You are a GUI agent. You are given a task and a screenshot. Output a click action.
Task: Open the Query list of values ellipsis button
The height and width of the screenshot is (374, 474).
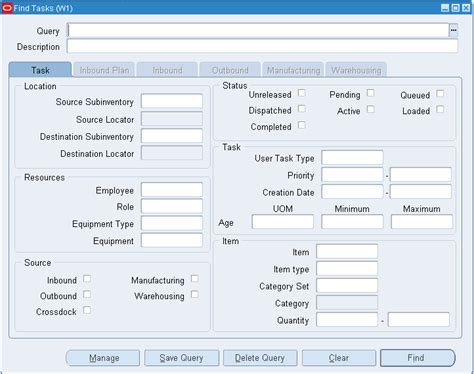(453, 30)
